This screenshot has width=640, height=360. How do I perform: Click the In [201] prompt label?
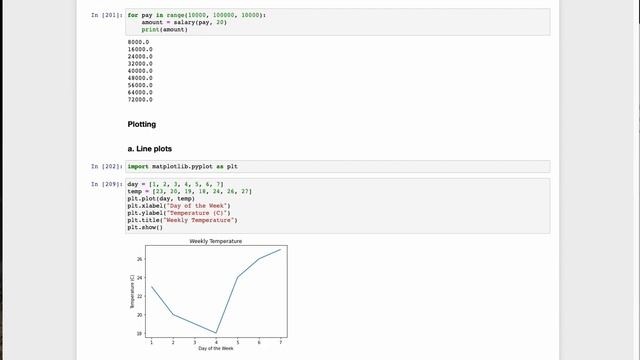click(x=107, y=15)
